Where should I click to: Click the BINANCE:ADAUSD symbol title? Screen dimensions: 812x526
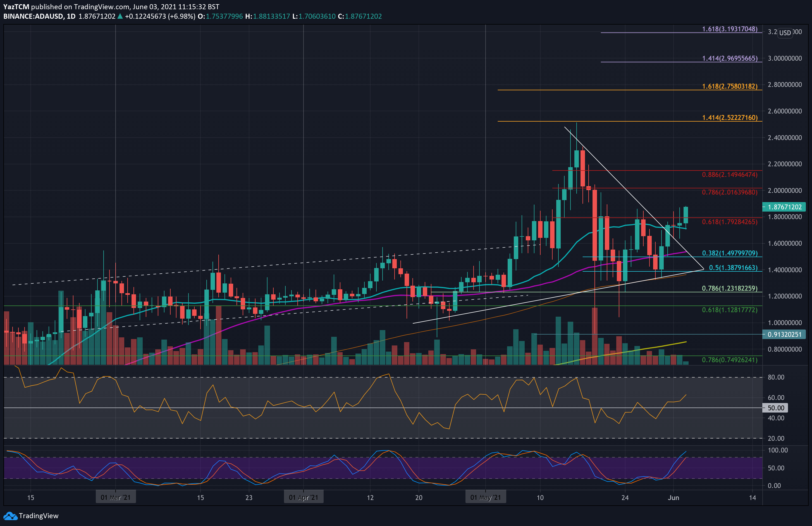tap(33, 16)
